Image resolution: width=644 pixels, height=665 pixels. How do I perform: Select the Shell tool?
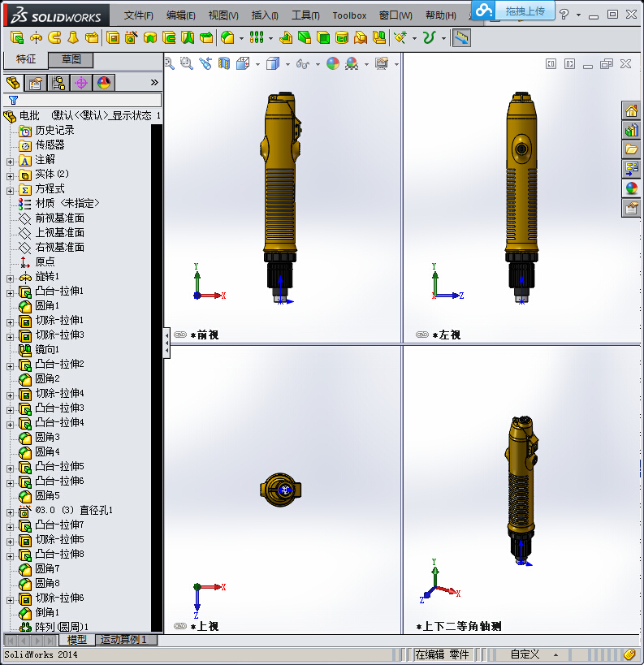pos(323,37)
